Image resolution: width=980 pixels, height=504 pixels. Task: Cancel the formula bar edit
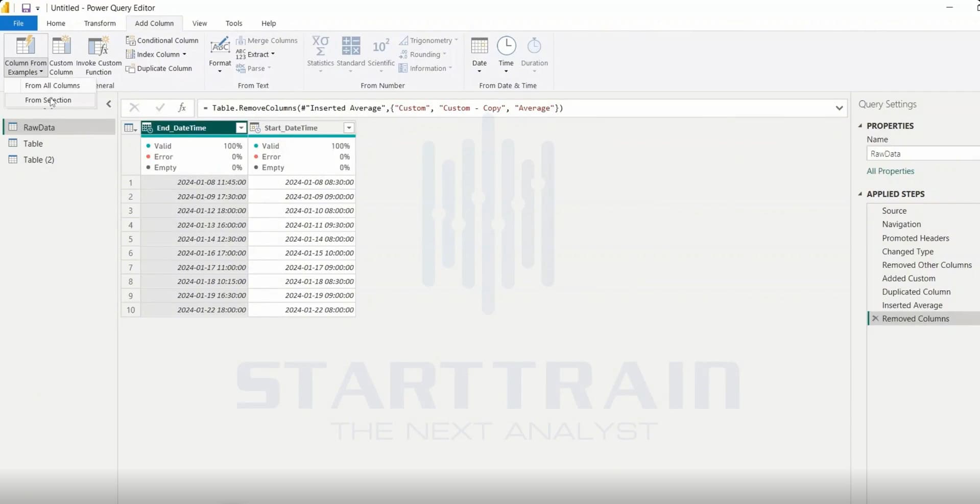pyautogui.click(x=134, y=107)
